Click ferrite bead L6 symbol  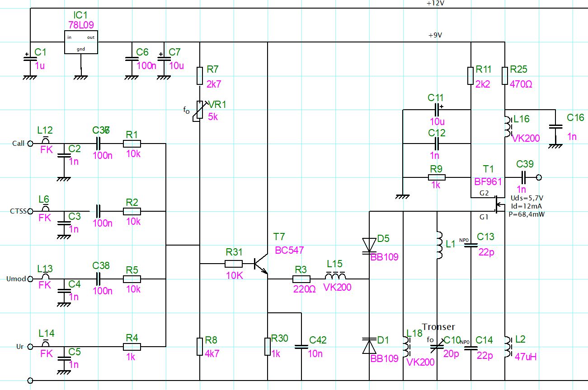pyautogui.click(x=45, y=209)
